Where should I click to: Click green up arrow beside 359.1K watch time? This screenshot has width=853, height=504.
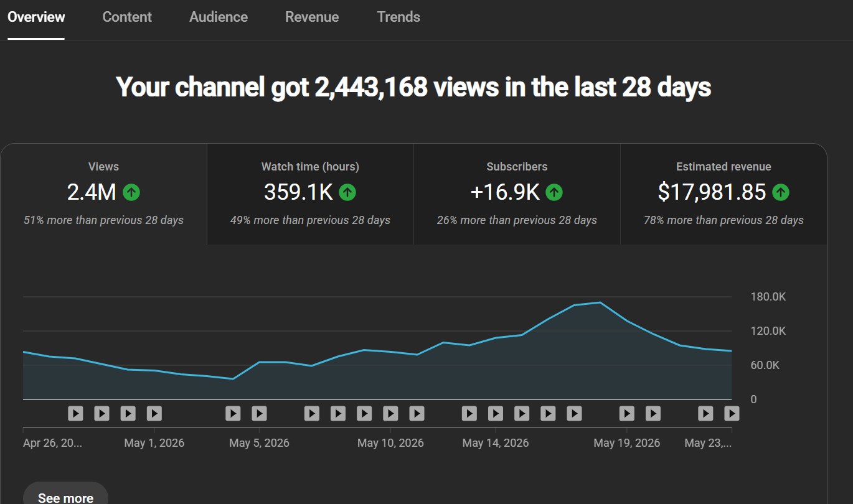coord(347,193)
